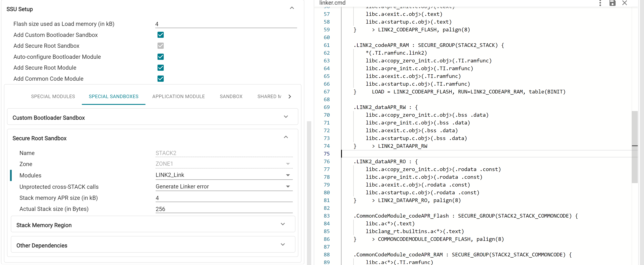644x265 pixels.
Task: Disable Add Custom Bootloader Sandbox
Action: tap(160, 35)
